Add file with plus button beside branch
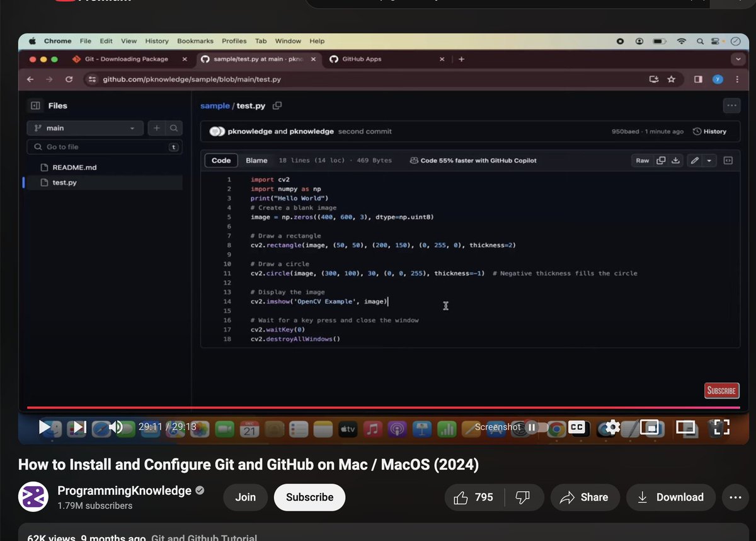 156,128
